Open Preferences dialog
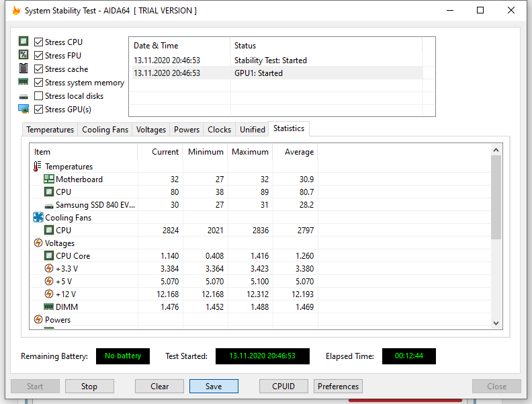 [338, 387]
